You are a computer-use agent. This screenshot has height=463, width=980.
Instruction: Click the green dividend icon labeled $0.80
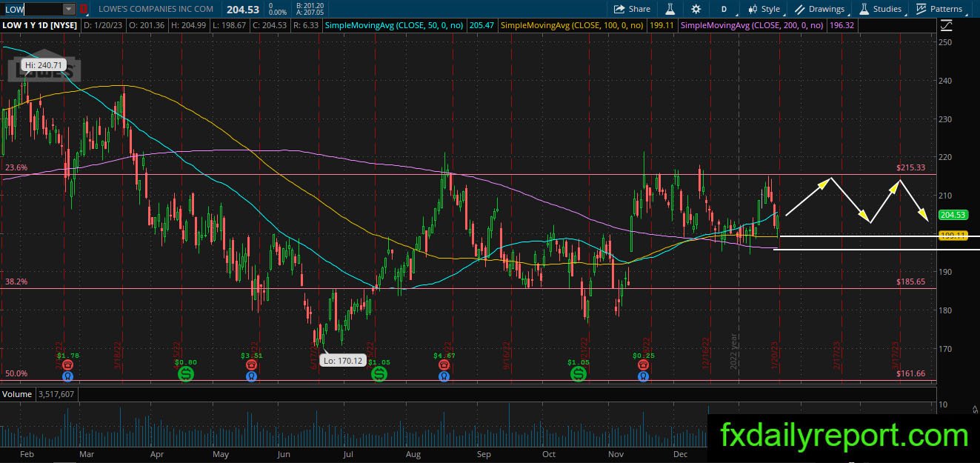tap(185, 375)
